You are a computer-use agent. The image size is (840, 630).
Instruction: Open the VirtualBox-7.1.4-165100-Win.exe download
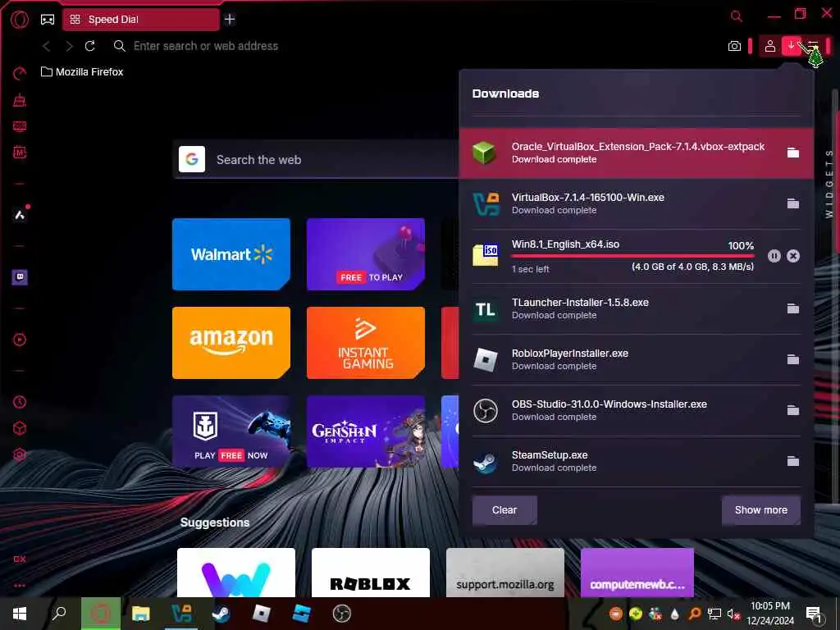(x=636, y=203)
